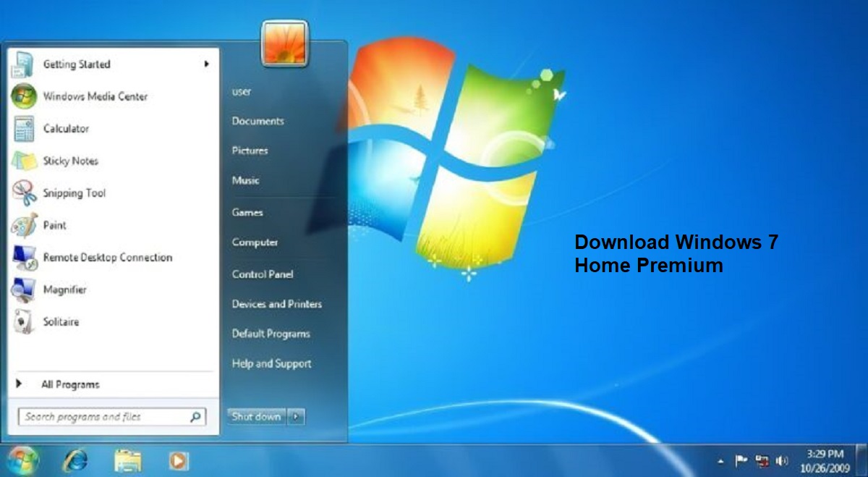Open the Shut down options arrow
This screenshot has width=868, height=477.
(297, 417)
